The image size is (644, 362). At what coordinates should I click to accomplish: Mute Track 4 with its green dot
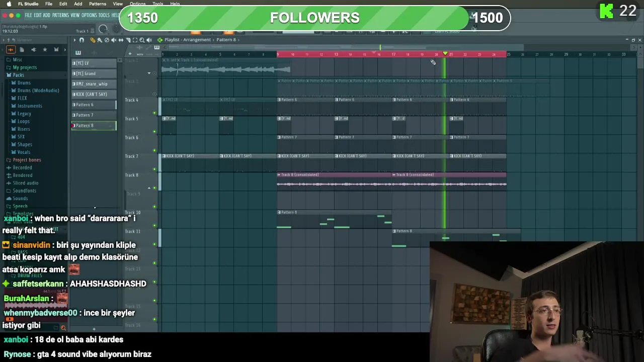[154, 113]
